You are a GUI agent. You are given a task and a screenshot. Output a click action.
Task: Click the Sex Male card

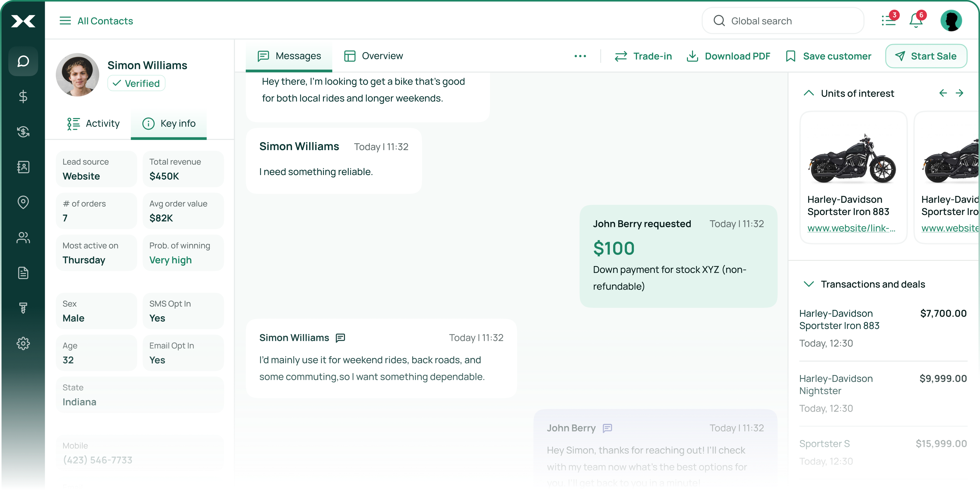(x=97, y=311)
